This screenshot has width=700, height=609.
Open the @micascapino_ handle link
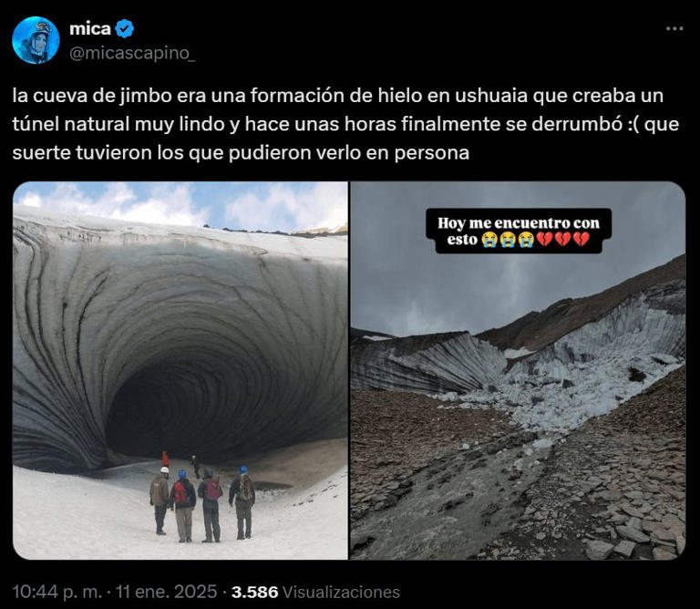point(132,53)
